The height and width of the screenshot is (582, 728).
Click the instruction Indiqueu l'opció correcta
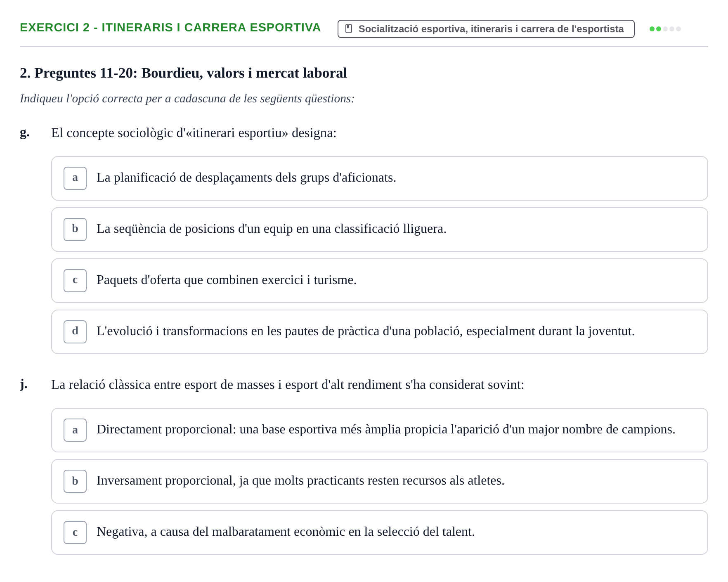[187, 99]
